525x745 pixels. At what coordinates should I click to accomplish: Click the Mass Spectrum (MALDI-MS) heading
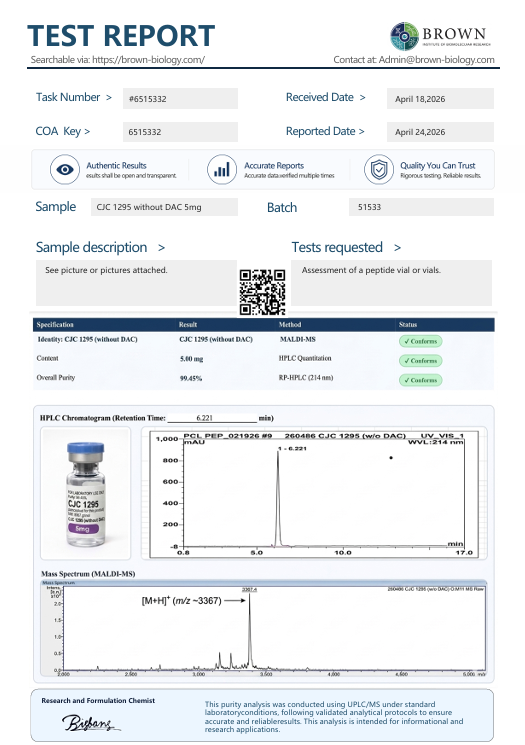pos(88,574)
